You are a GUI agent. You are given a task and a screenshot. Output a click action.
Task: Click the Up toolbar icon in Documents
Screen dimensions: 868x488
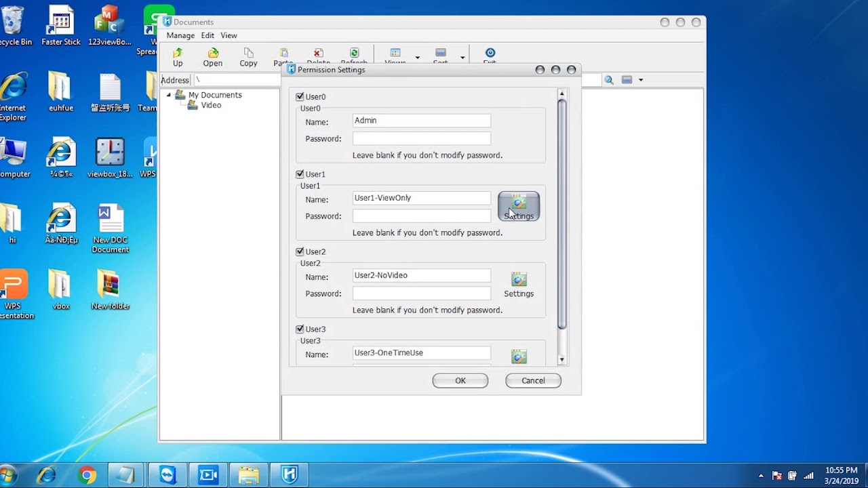coord(178,58)
